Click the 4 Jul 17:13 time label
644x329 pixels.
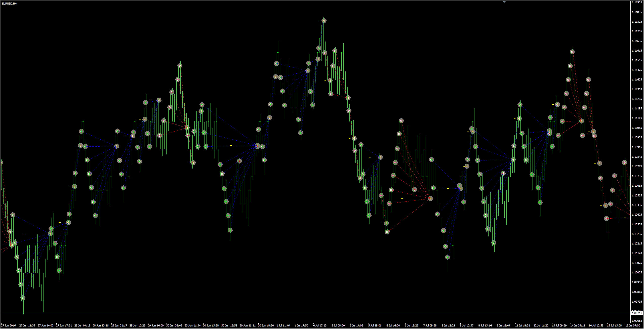320,325
